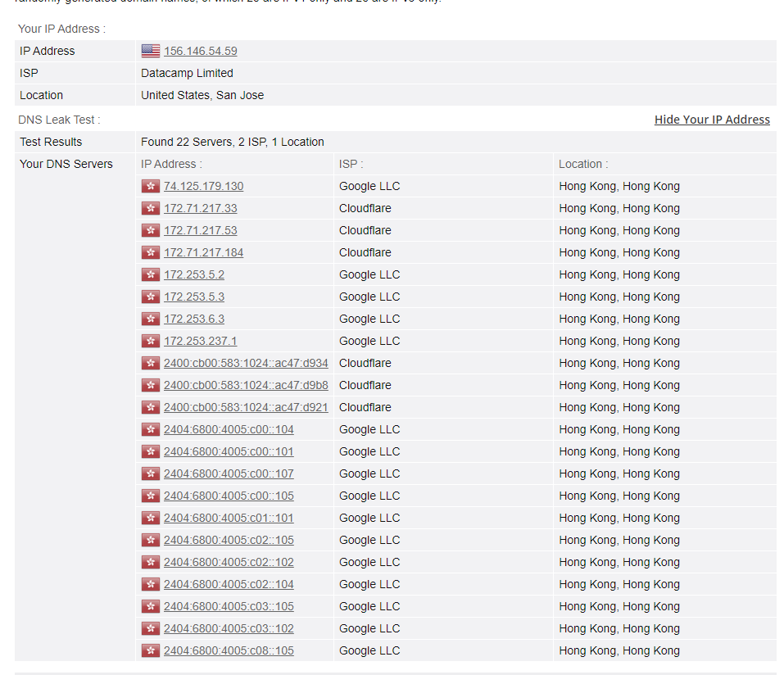The width and height of the screenshot is (784, 675).
Task: Click the Test Results row label
Action: tap(51, 142)
